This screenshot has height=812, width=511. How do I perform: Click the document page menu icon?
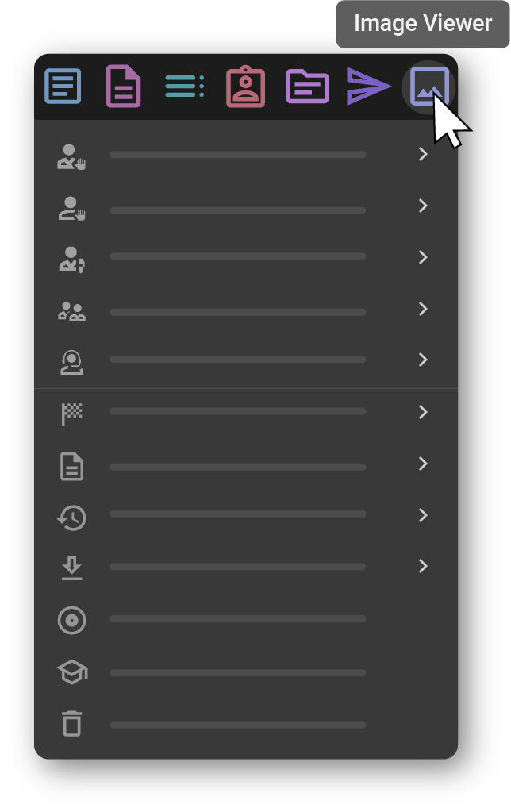tap(72, 466)
